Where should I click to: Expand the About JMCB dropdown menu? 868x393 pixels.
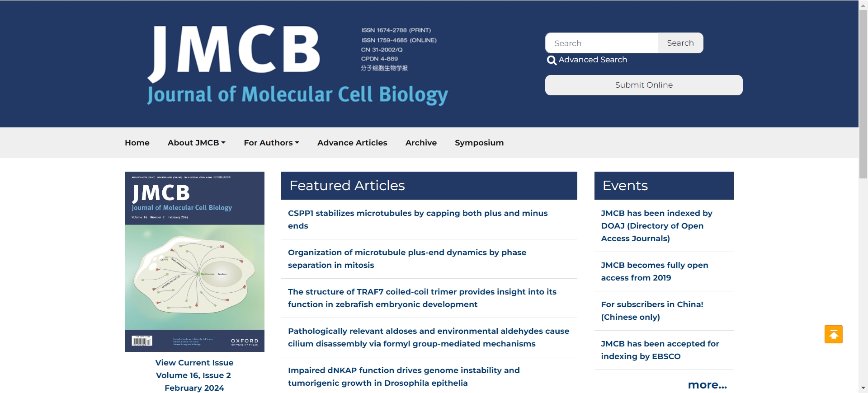[x=196, y=143]
